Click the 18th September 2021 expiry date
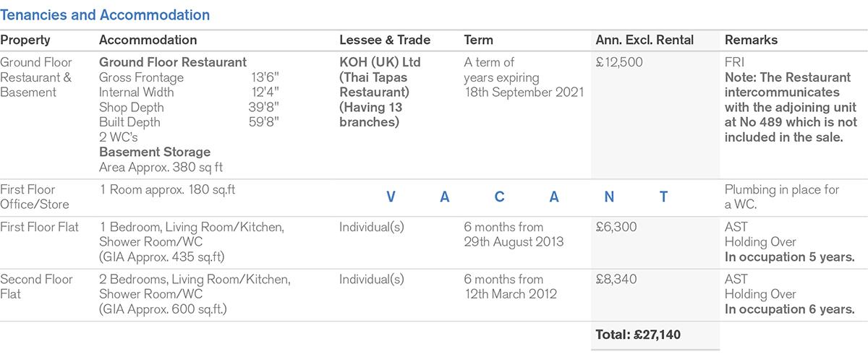 point(524,93)
